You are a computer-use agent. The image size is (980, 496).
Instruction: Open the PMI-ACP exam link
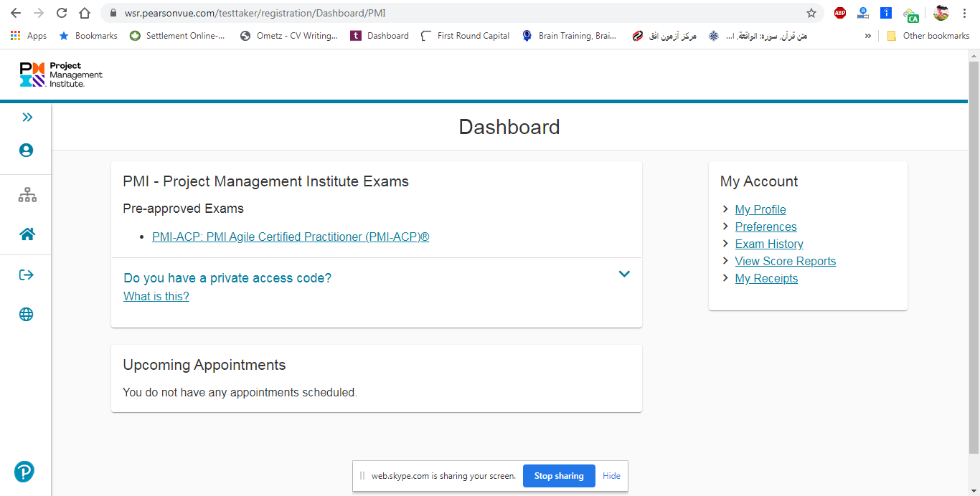tap(291, 237)
